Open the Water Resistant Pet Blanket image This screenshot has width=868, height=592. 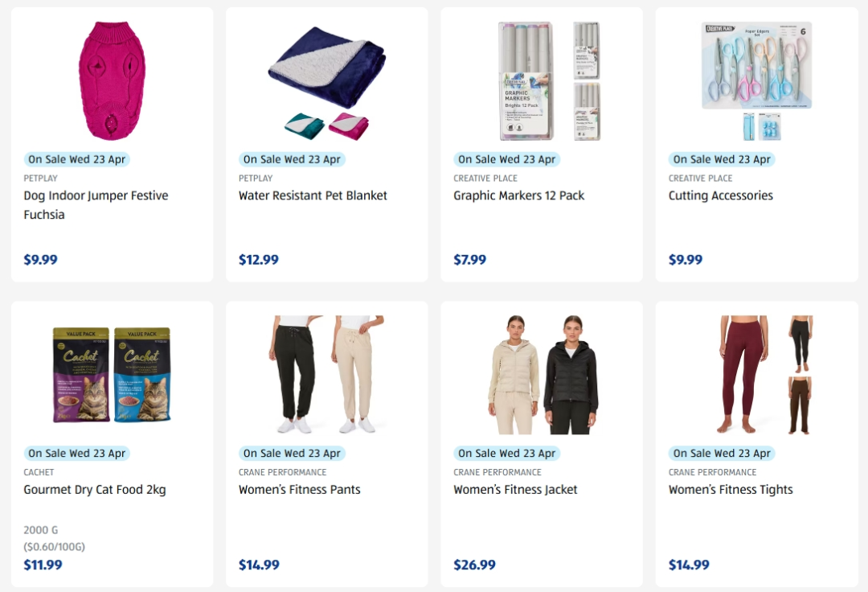[326, 82]
